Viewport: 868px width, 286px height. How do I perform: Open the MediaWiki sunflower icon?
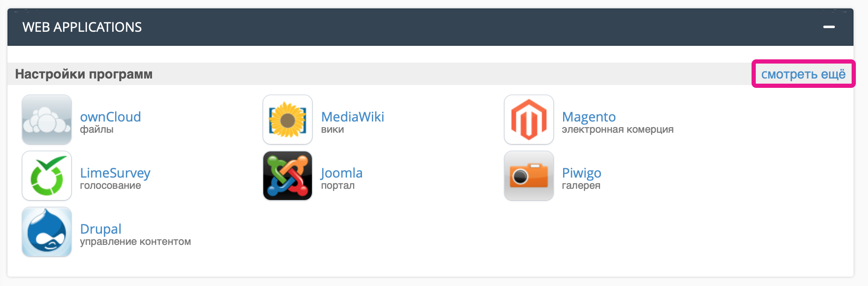(288, 120)
